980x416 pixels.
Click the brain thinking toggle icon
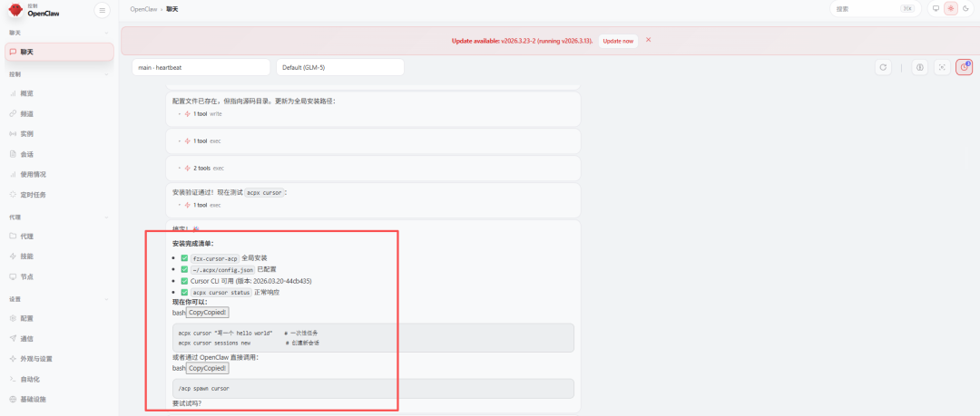coord(919,67)
